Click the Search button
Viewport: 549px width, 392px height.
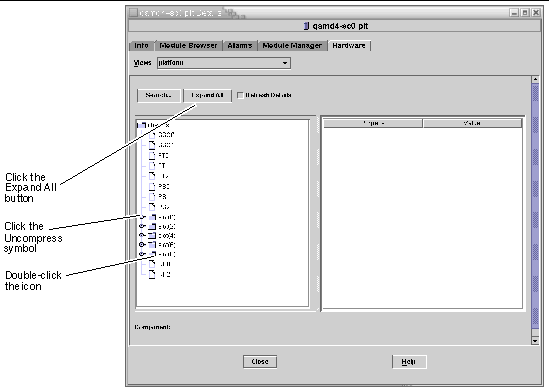[159, 95]
